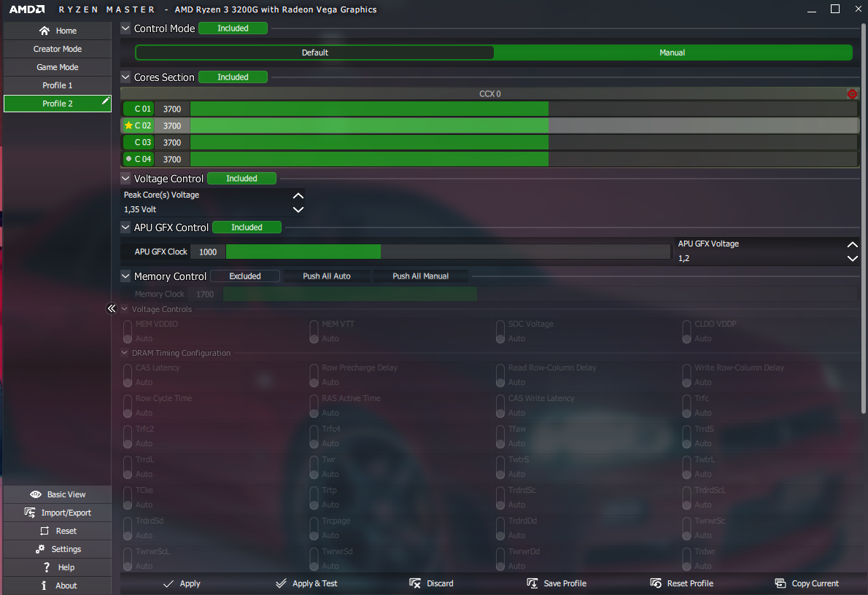Viewport: 868px width, 595px height.
Task: Open the Home page
Action: pos(58,31)
